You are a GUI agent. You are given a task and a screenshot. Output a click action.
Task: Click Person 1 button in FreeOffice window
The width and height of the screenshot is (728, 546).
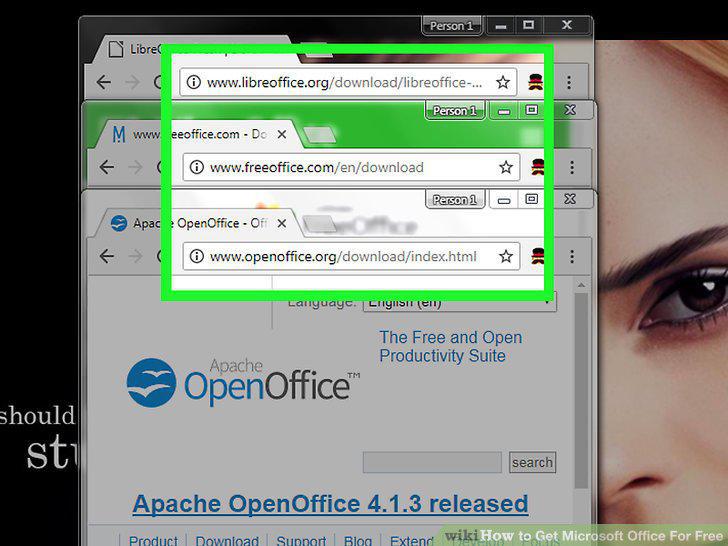coord(455,111)
